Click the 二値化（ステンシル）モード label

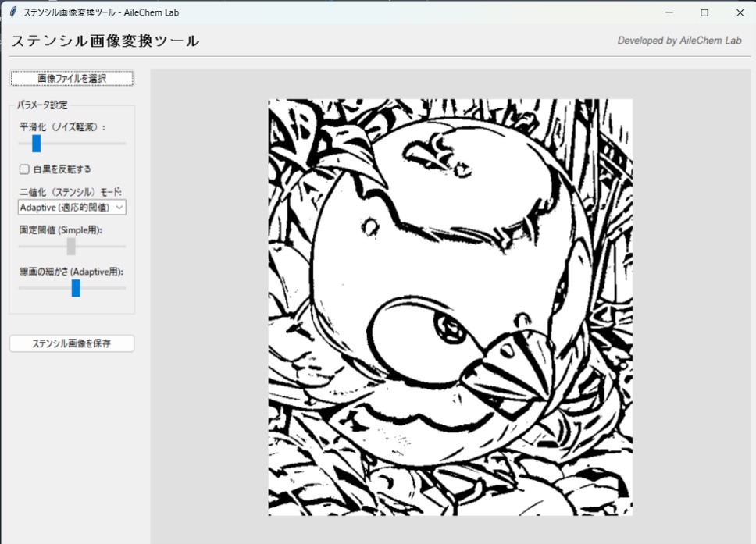[x=70, y=192]
